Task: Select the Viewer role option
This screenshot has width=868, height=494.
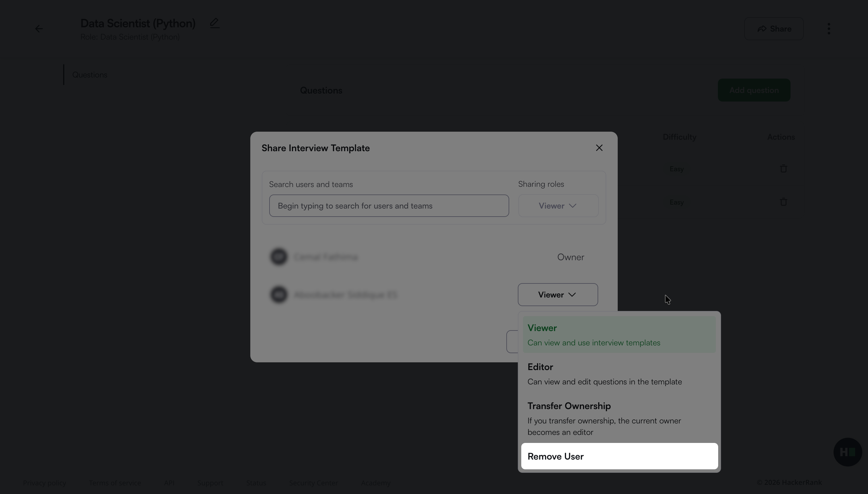Action: tap(619, 335)
